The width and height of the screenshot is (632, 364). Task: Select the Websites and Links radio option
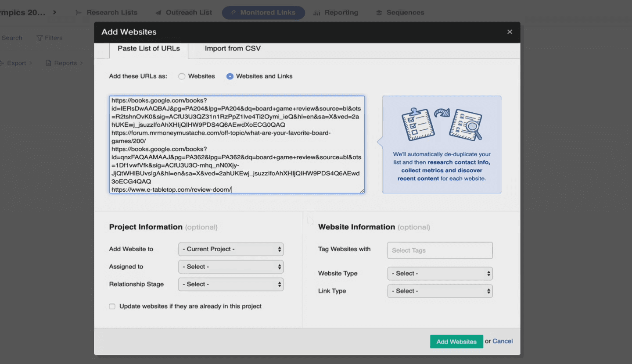230,76
